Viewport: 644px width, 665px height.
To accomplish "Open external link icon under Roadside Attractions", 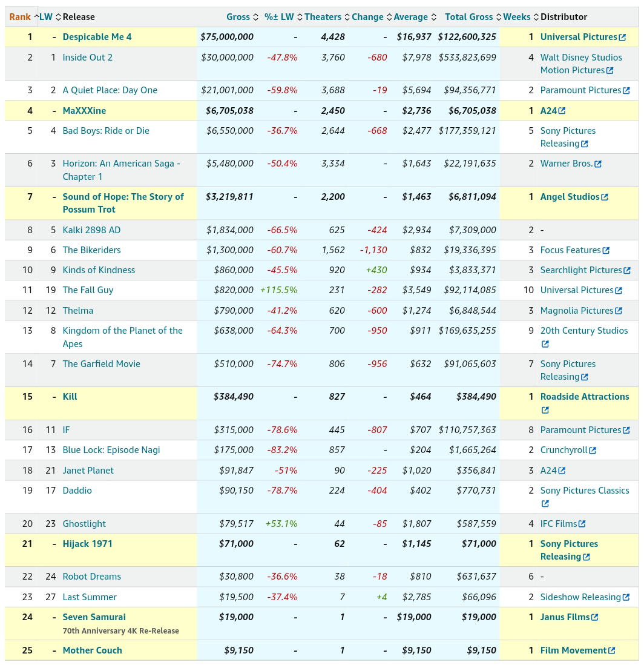I will pos(545,410).
